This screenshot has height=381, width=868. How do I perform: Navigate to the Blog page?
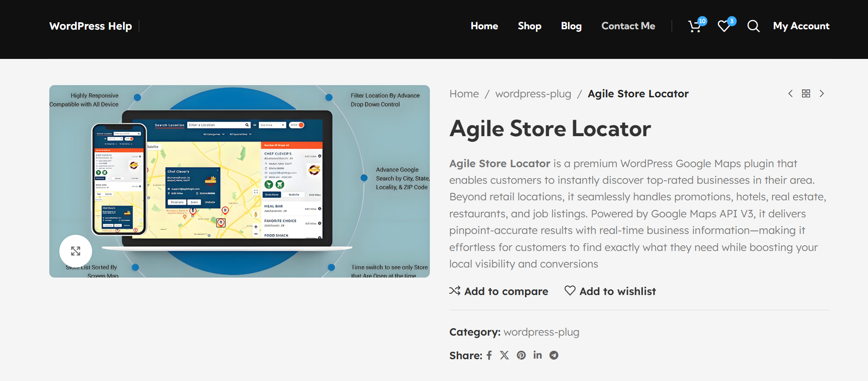click(x=571, y=26)
